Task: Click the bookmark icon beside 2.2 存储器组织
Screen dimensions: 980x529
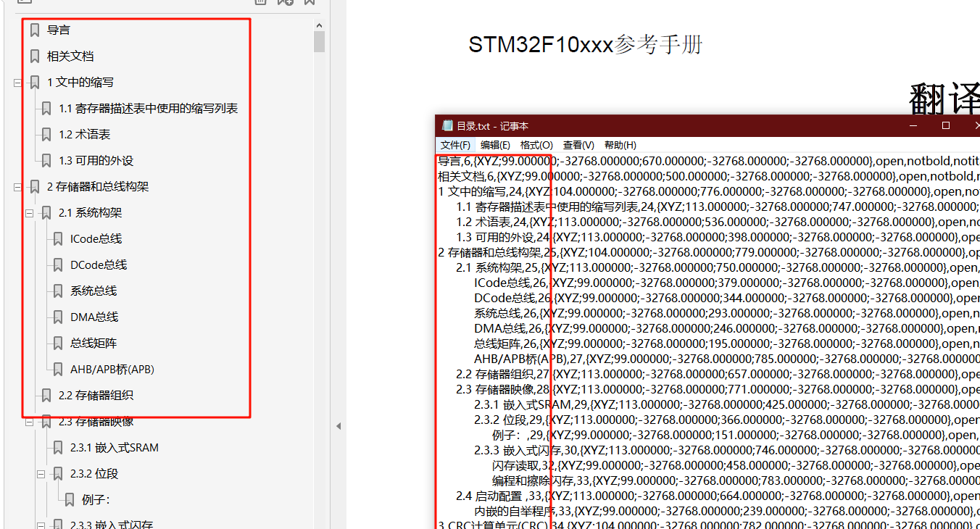Action: [46, 396]
